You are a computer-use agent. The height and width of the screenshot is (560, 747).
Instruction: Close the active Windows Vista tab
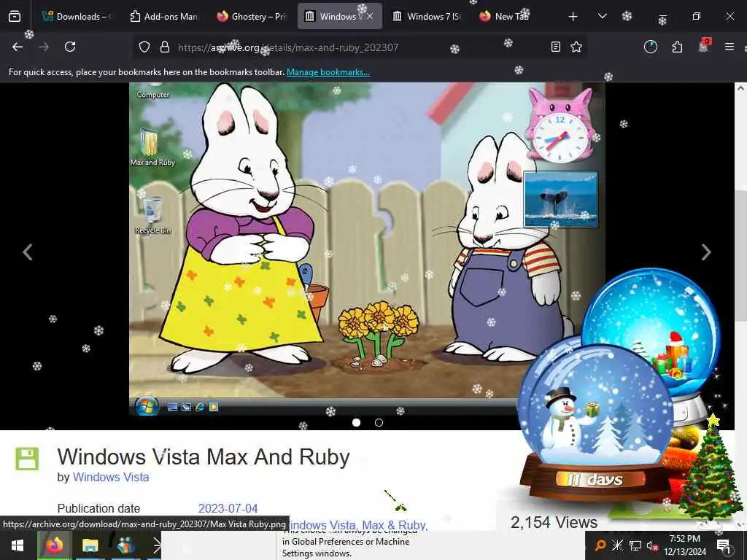370,16
